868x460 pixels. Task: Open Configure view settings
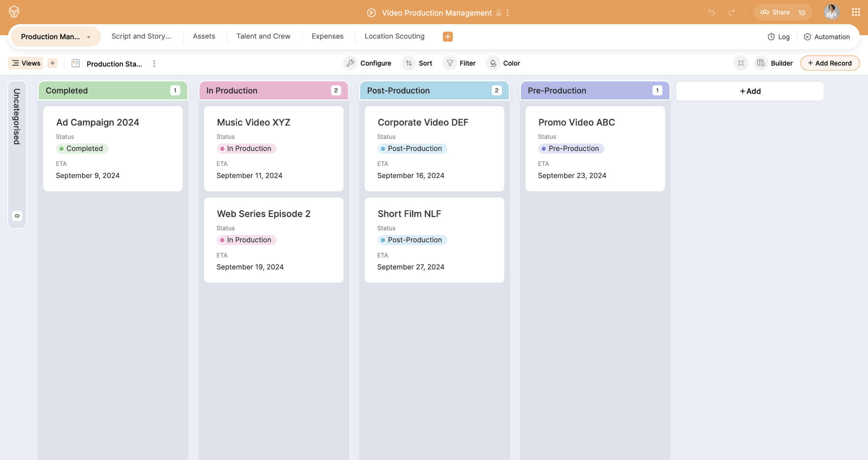[368, 63]
